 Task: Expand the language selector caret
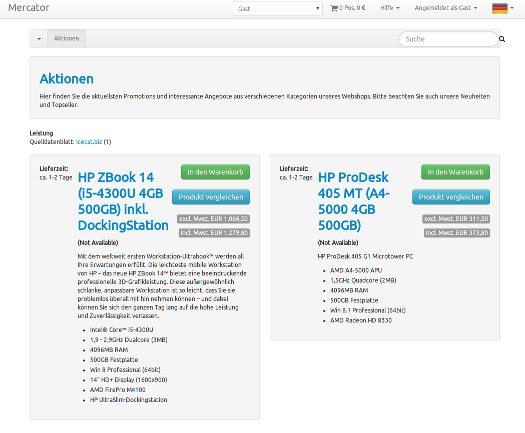click(512, 8)
